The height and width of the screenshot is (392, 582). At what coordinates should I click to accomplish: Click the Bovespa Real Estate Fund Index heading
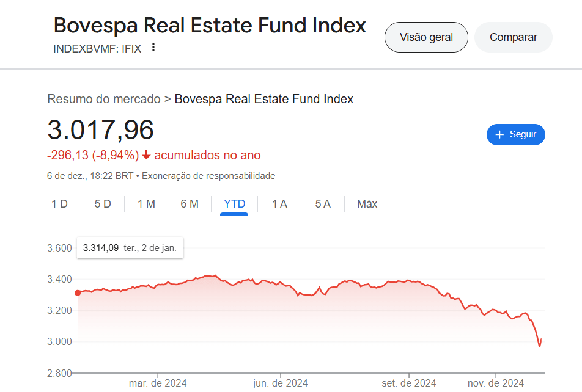(x=210, y=26)
